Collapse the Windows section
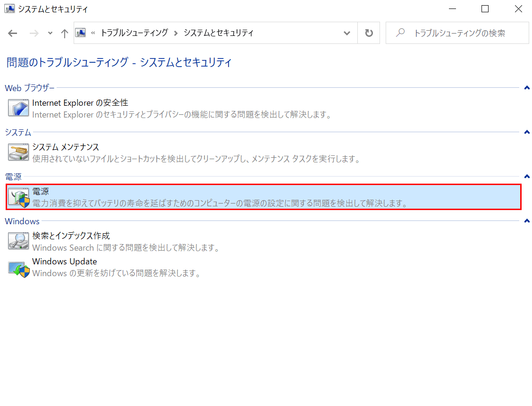Screen dimensions: 532x406 tap(527, 221)
